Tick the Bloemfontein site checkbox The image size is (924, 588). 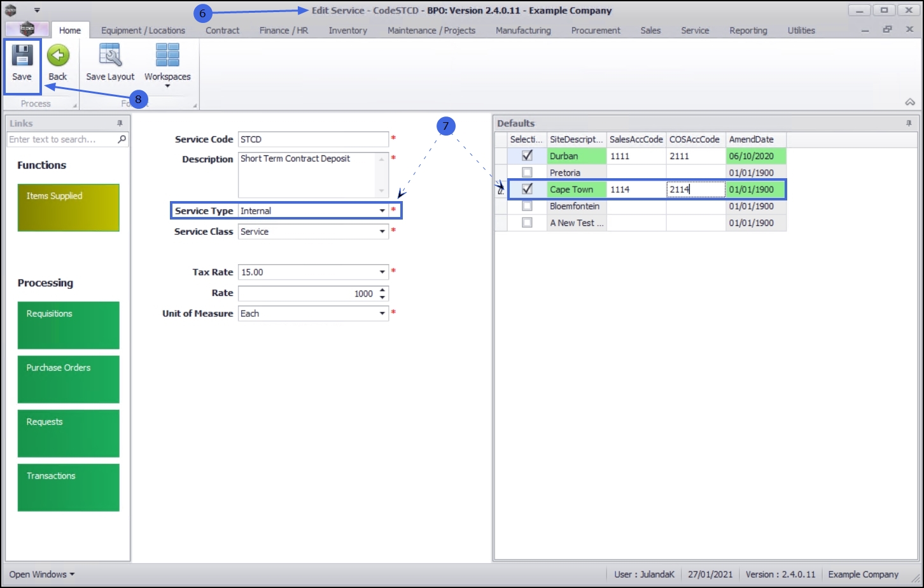527,206
